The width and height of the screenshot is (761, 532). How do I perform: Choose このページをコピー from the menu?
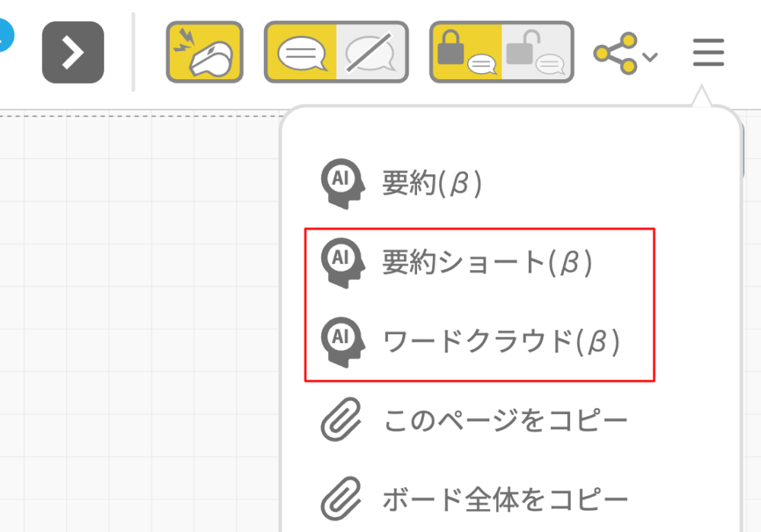pyautogui.click(x=506, y=420)
